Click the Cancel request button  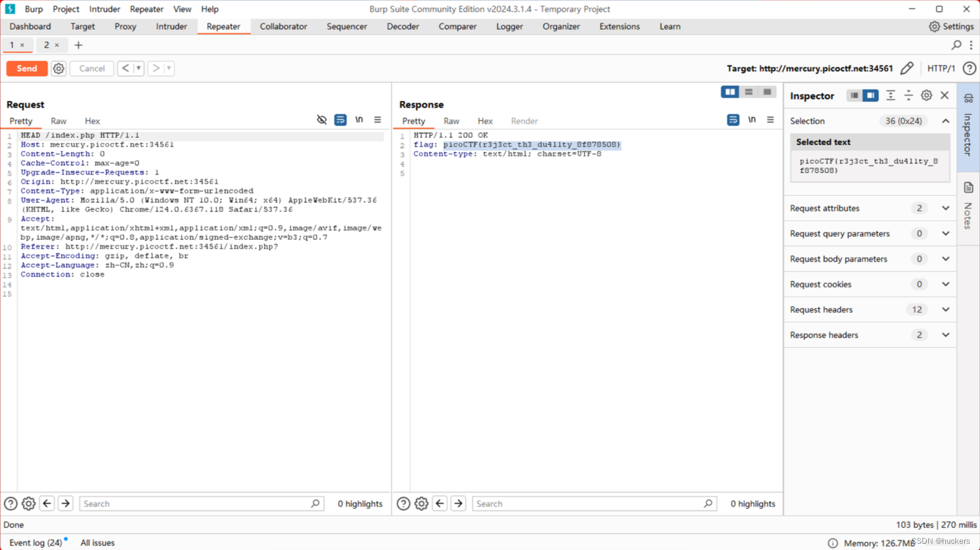pos(92,68)
